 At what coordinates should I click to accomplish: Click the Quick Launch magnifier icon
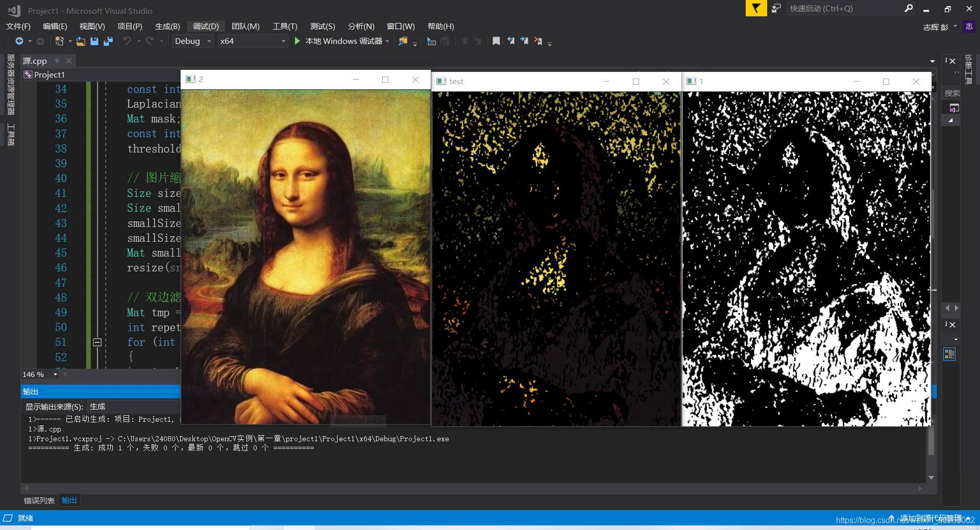pyautogui.click(x=909, y=8)
